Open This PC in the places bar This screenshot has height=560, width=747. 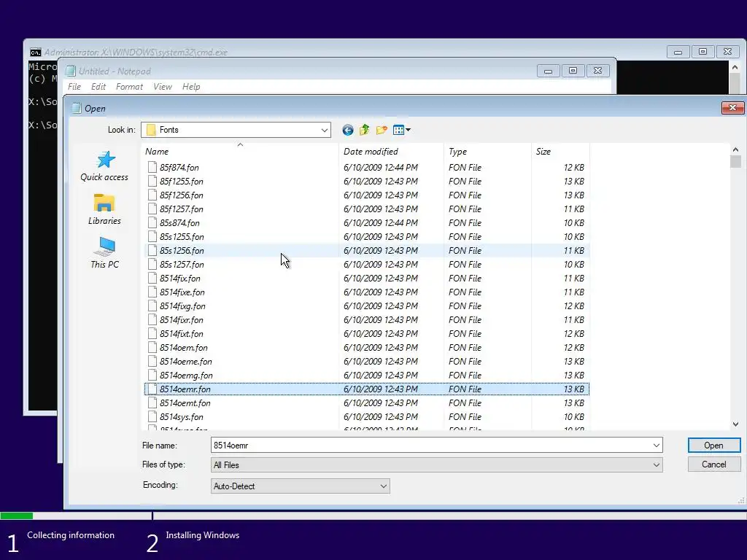pos(104,253)
